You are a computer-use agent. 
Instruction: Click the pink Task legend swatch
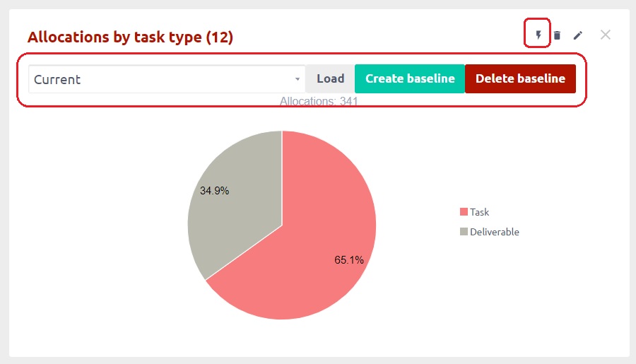tap(464, 212)
